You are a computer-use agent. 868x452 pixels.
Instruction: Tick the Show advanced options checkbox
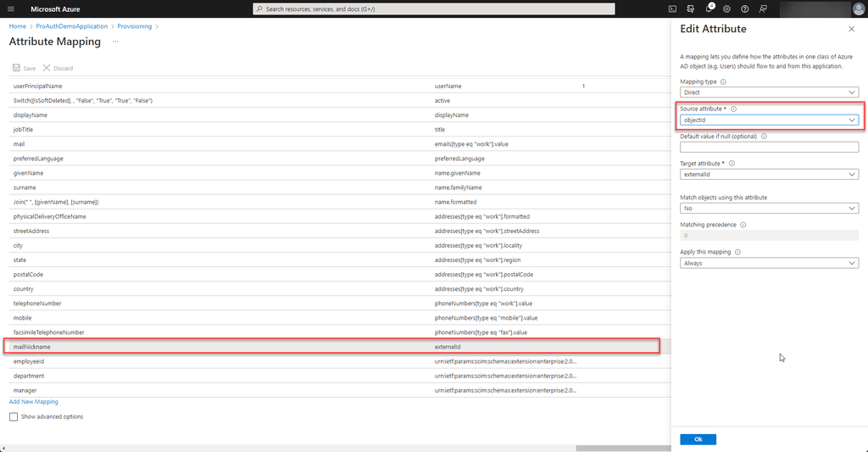tap(13, 416)
